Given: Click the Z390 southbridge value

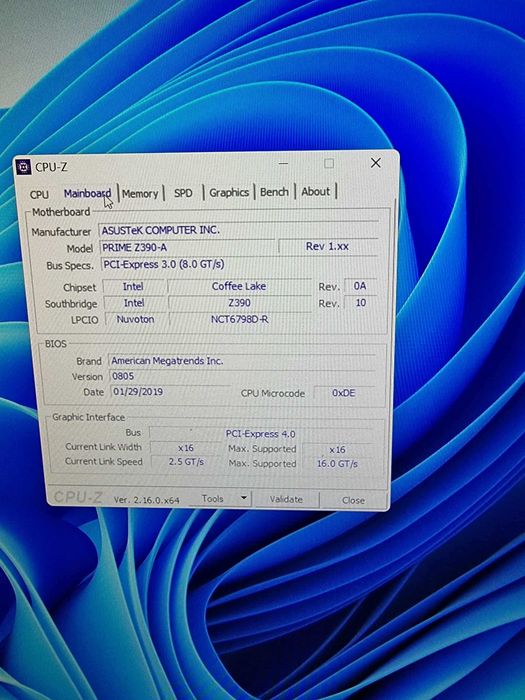Looking at the screenshot, I should point(240,303).
